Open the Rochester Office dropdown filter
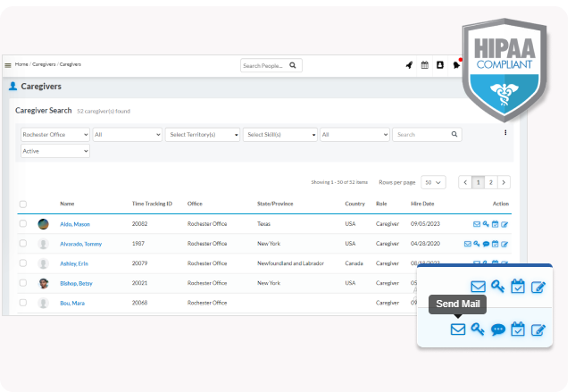The height and width of the screenshot is (392, 575). (x=54, y=134)
